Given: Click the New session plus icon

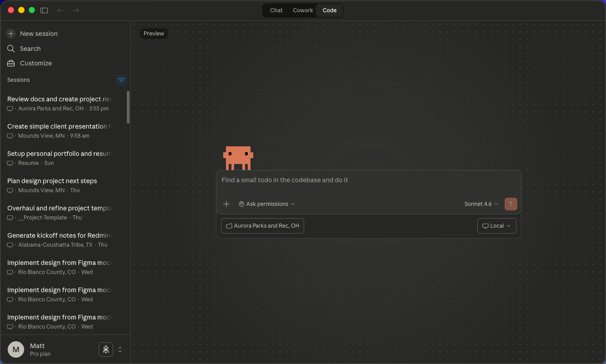Looking at the screenshot, I should pyautogui.click(x=11, y=34).
